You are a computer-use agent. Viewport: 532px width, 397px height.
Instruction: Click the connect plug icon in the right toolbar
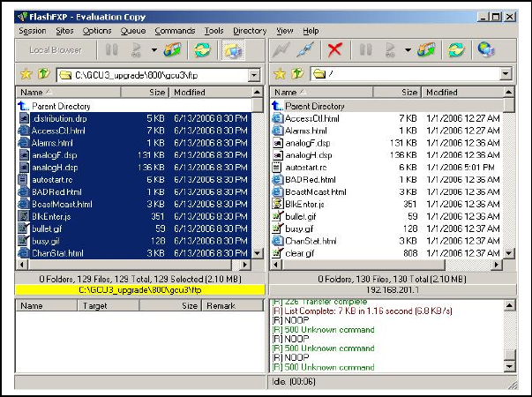click(305, 50)
